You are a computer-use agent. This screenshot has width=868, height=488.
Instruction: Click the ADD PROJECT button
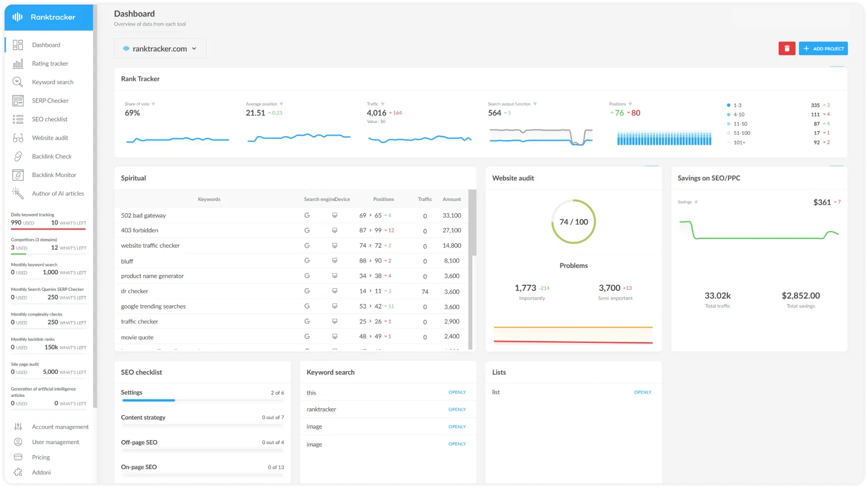coord(823,48)
